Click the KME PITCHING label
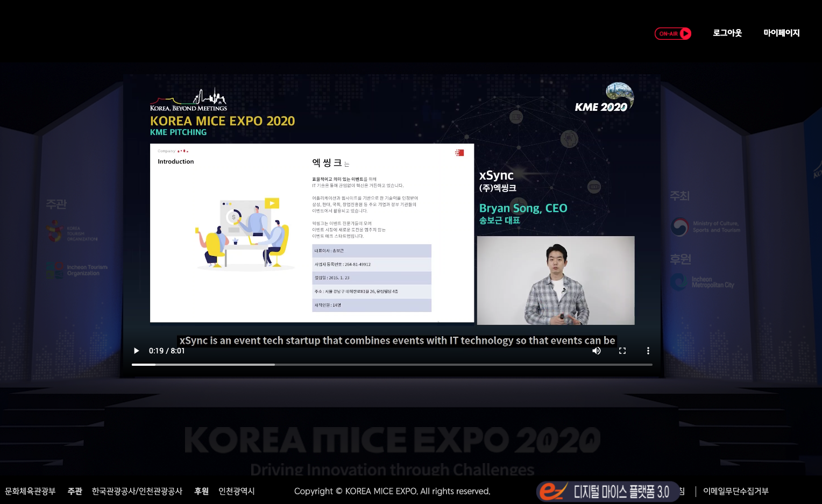The width and height of the screenshot is (822, 504). 178,132
